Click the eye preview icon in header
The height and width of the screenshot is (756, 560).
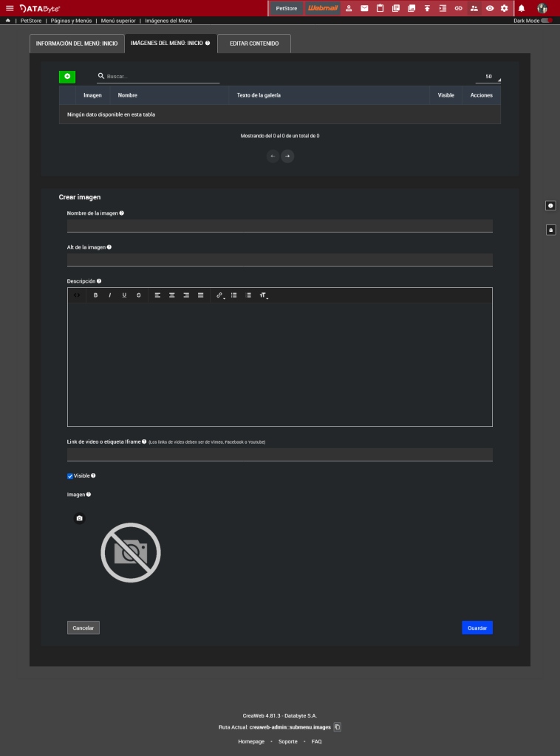[490, 8]
